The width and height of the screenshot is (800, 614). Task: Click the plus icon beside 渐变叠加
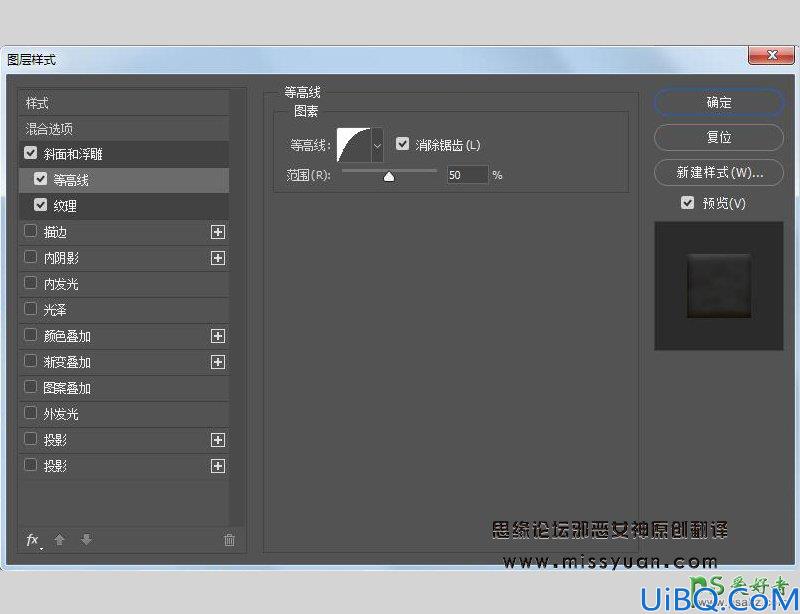click(x=218, y=362)
